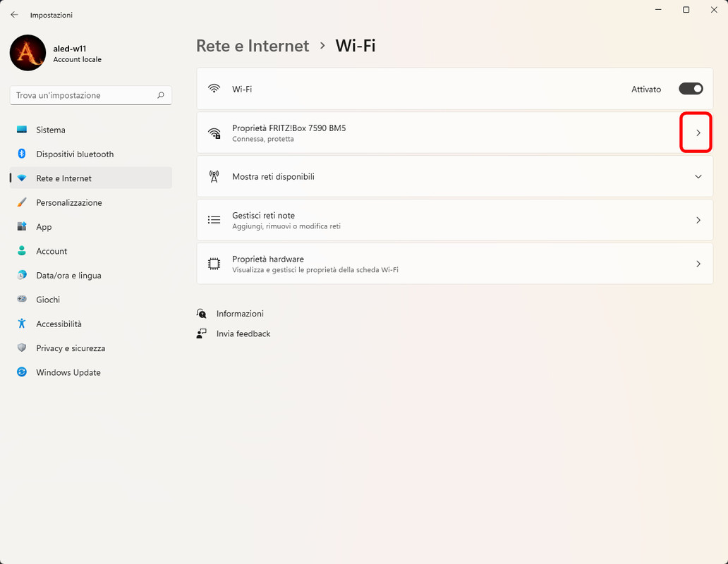Click the Informazioni link
728x564 pixels.
pyautogui.click(x=240, y=314)
